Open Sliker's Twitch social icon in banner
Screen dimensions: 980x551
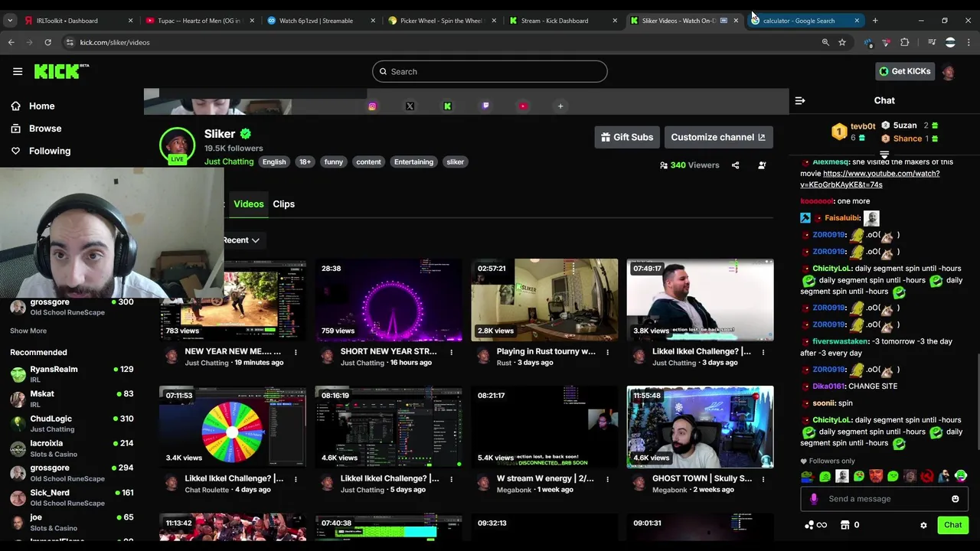tap(485, 106)
